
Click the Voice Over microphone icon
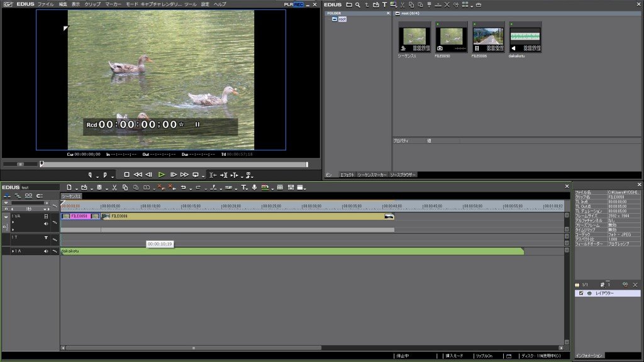254,187
